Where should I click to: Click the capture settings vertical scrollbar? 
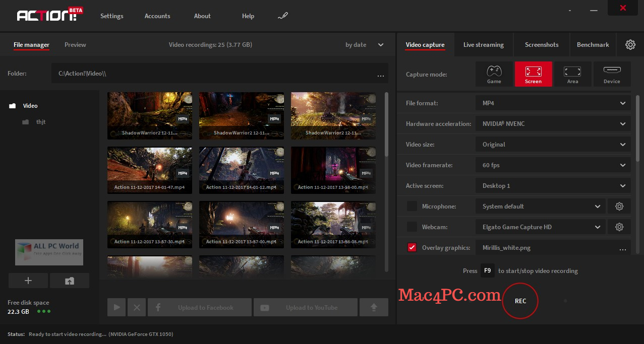pyautogui.click(x=637, y=128)
